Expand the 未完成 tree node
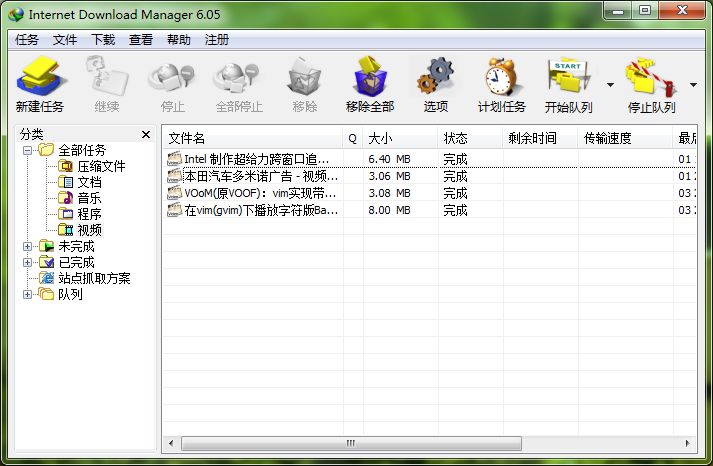713x466 pixels. pyautogui.click(x=27, y=246)
